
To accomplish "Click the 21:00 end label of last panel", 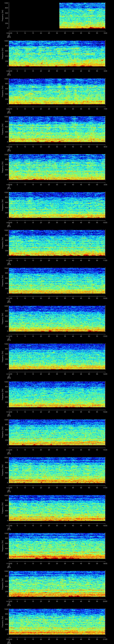I will (x=105, y=639).
